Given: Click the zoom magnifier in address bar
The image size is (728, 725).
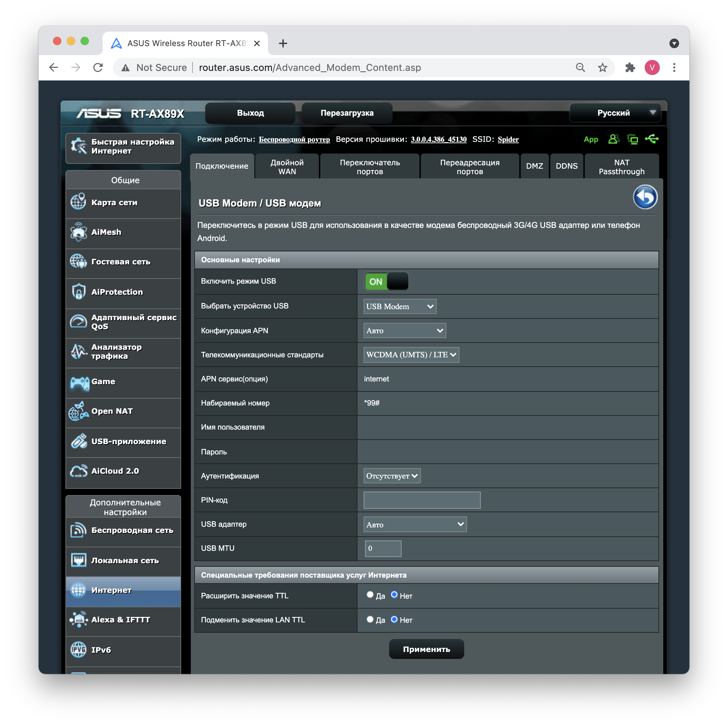Looking at the screenshot, I should [x=580, y=67].
